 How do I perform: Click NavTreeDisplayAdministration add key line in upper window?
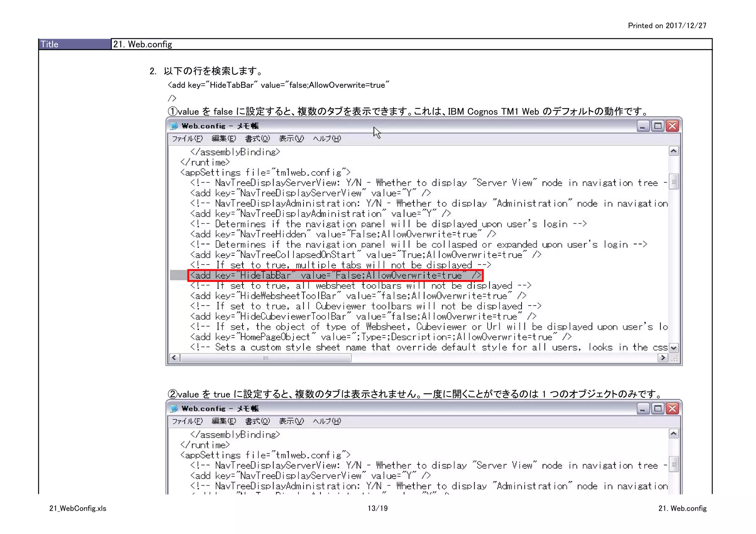tap(320, 214)
